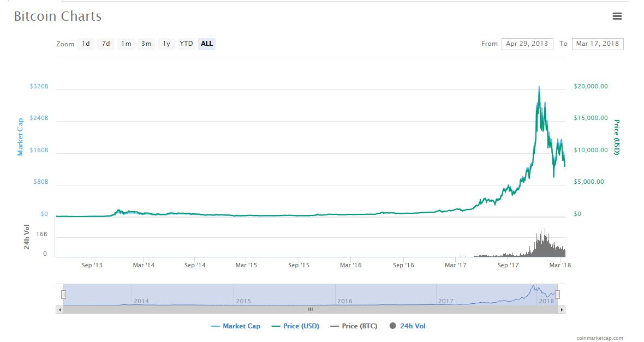Viewport: 644px width, 342px height.
Task: Open the coinmarketcap.com credit link
Action: pos(600,338)
